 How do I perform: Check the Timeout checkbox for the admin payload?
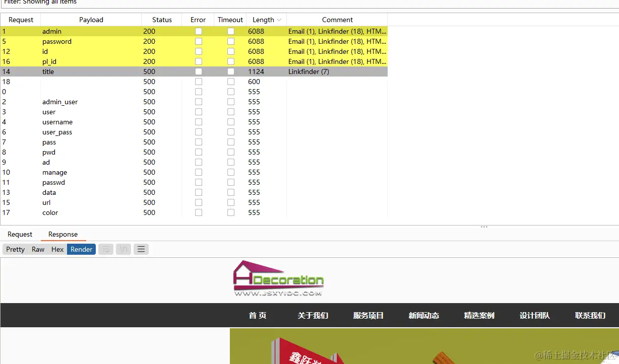coord(230,31)
